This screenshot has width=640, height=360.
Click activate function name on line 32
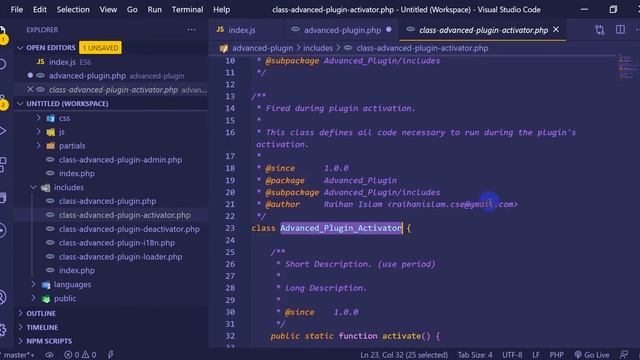point(401,336)
